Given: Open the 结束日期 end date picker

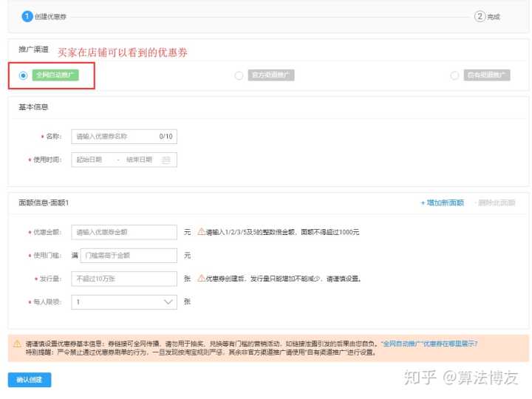Looking at the screenshot, I should [x=139, y=160].
